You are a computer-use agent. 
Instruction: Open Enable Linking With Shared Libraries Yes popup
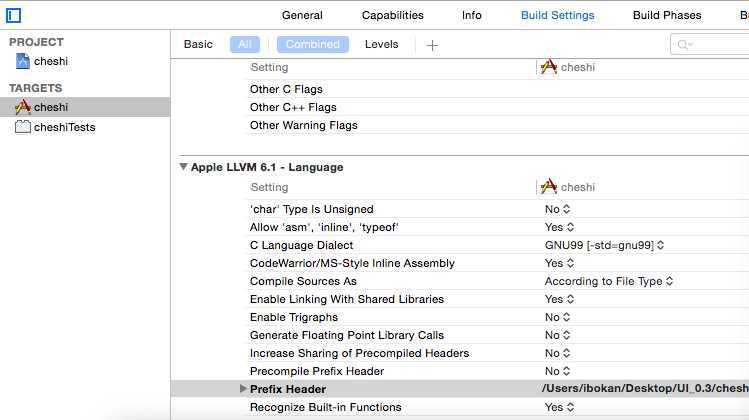click(x=559, y=299)
